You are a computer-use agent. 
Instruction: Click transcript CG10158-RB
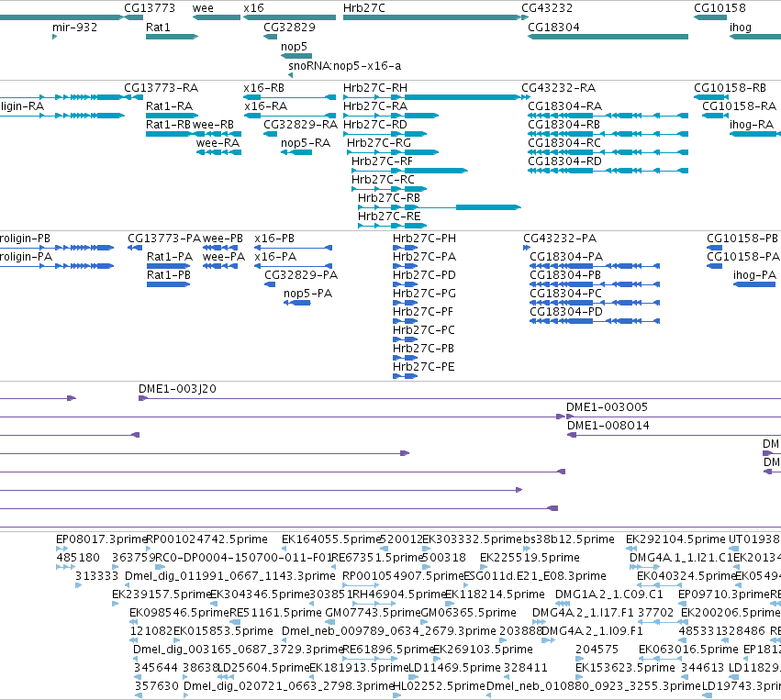pos(730,88)
